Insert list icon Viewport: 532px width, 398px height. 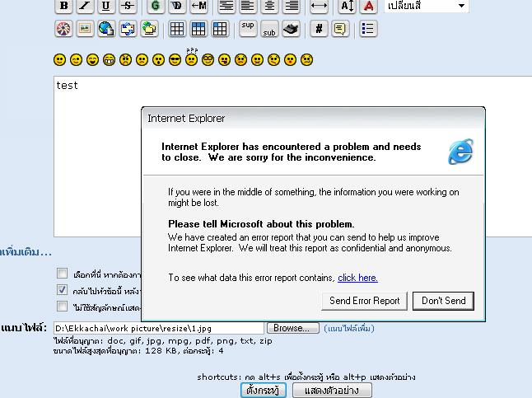pyautogui.click(x=368, y=29)
